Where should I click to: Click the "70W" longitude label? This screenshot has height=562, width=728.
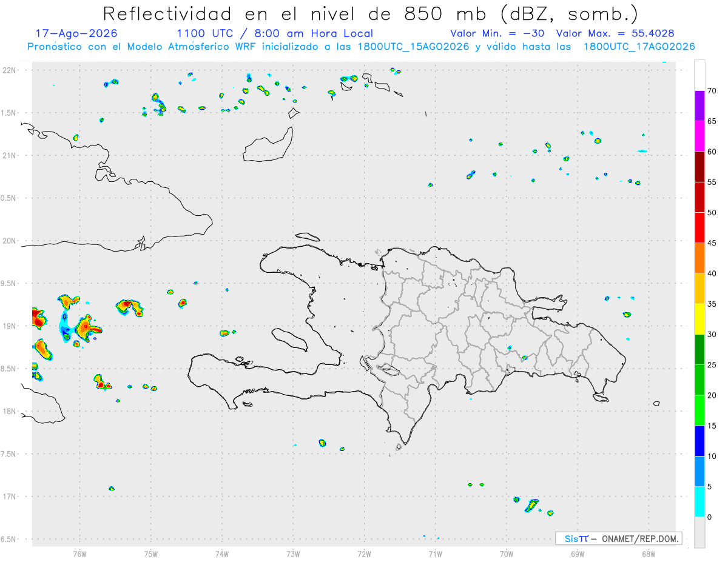coord(507,554)
